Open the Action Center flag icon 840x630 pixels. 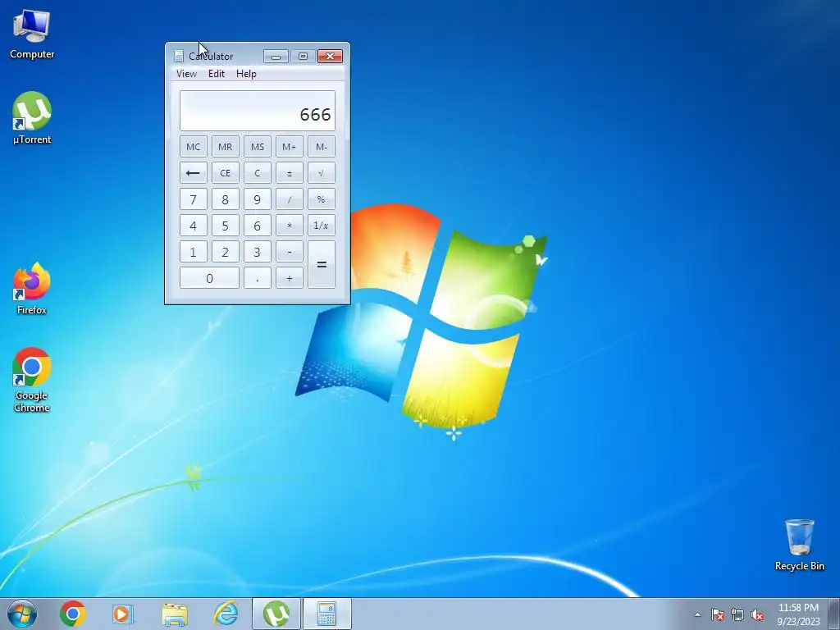click(717, 614)
